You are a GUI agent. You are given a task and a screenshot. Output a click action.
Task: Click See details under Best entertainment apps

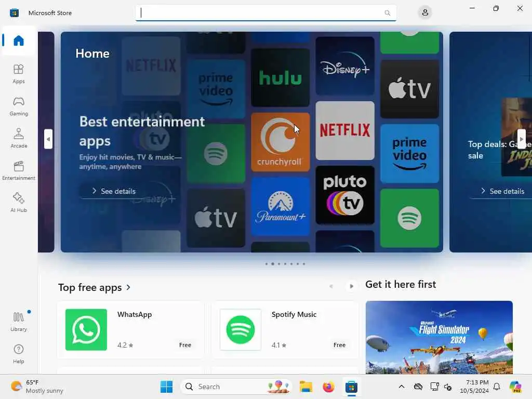coord(114,191)
